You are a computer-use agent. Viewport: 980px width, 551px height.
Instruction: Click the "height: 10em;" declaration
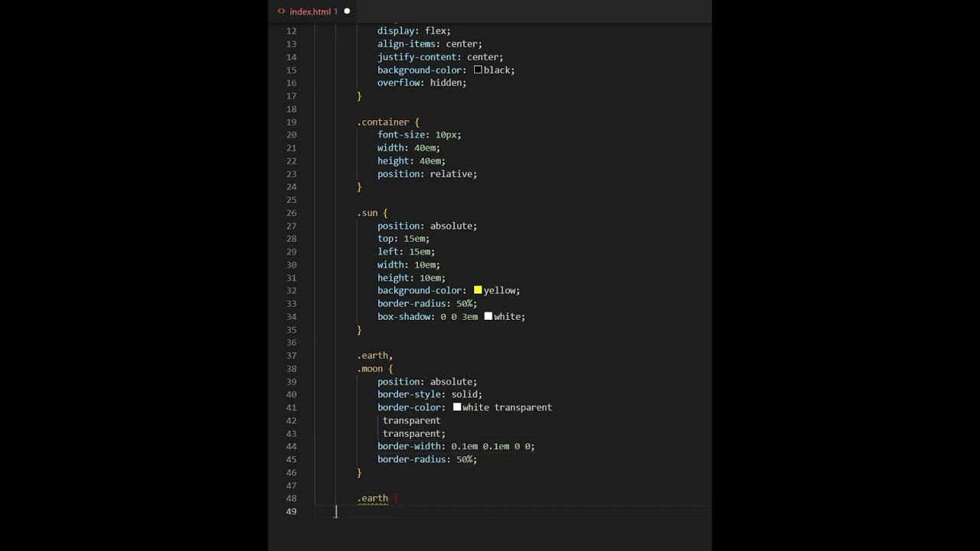(411, 278)
